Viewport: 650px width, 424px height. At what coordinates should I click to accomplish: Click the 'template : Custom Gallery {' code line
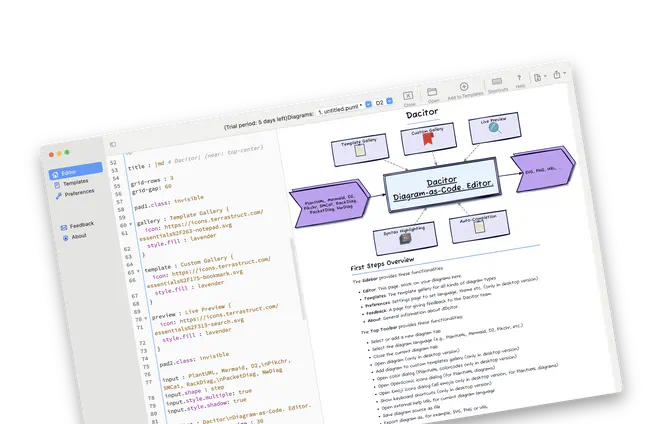(x=189, y=263)
